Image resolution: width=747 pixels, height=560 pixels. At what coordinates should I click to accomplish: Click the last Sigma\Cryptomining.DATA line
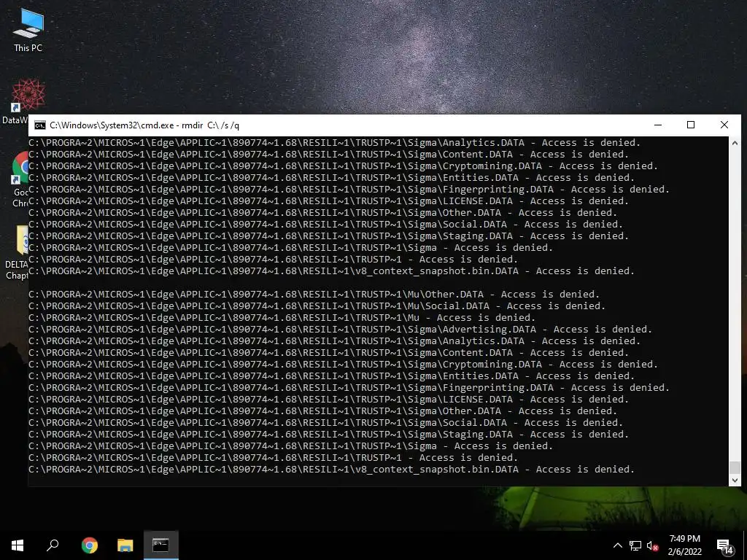[343, 365]
